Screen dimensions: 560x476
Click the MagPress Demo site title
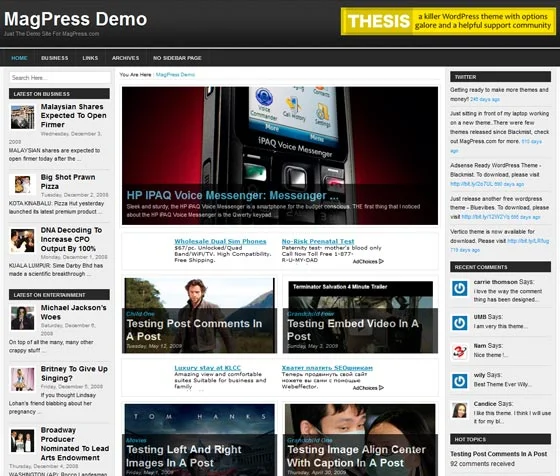click(x=75, y=19)
